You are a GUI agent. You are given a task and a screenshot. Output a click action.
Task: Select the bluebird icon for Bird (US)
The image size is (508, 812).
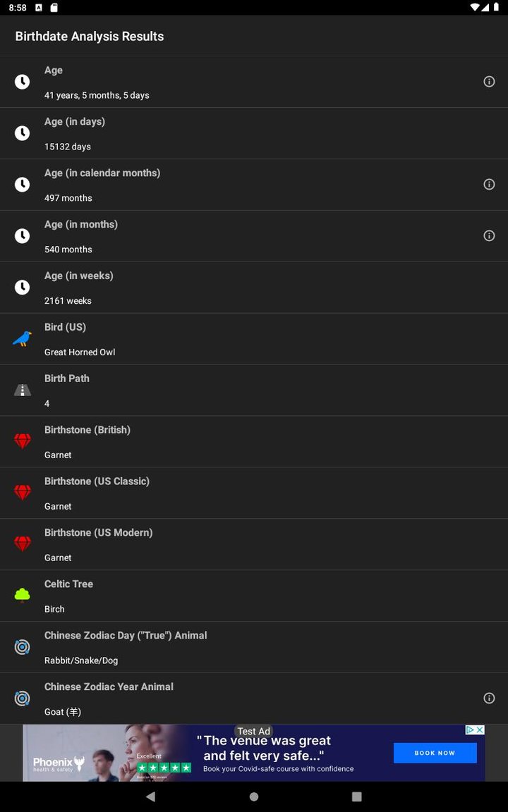(x=22, y=338)
